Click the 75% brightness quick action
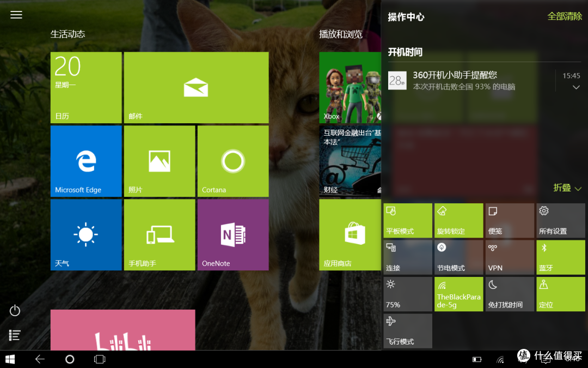The height and width of the screenshot is (368, 588). 408,294
